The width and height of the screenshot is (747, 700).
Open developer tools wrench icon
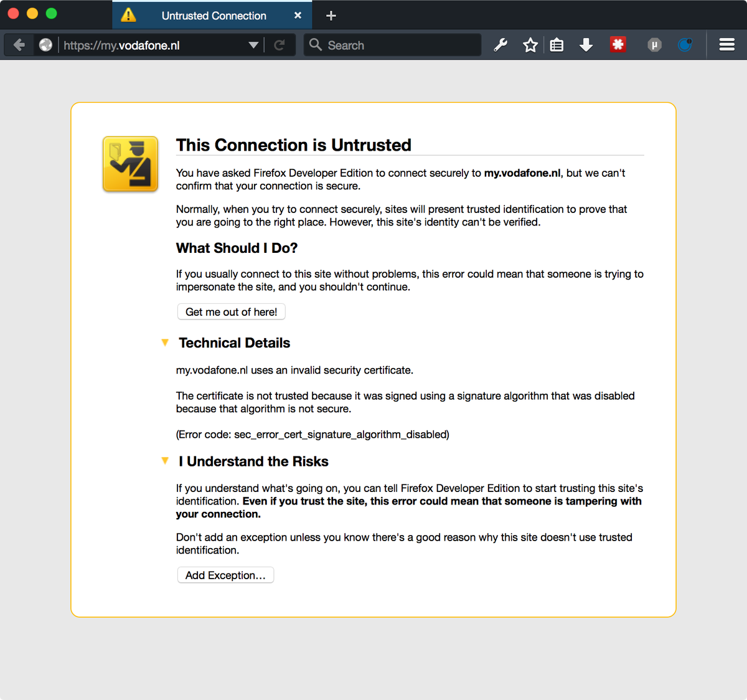tap(500, 45)
